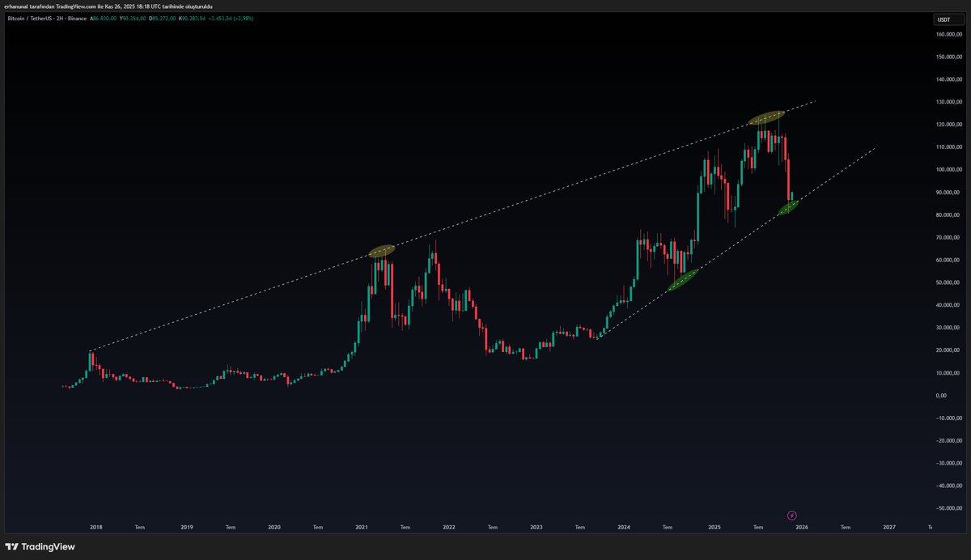This screenshot has width=971, height=560.
Task: Click the 2023 label on time axis
Action: click(x=536, y=527)
